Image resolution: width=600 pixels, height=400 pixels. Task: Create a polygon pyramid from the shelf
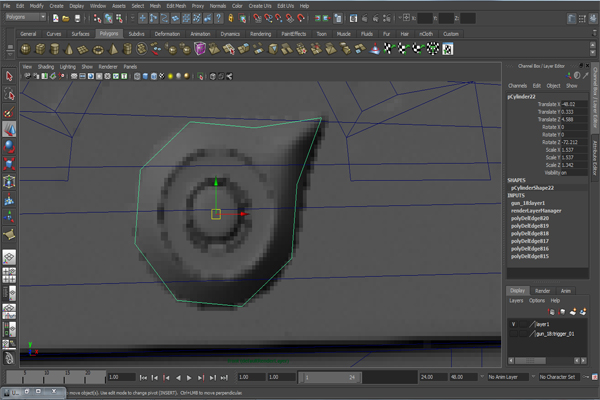[x=113, y=49]
